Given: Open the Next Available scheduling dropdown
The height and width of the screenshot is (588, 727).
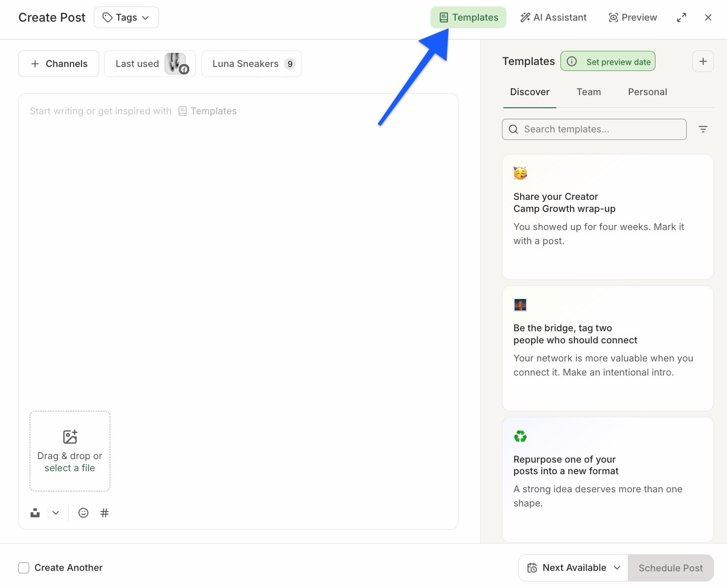Looking at the screenshot, I should (x=573, y=568).
